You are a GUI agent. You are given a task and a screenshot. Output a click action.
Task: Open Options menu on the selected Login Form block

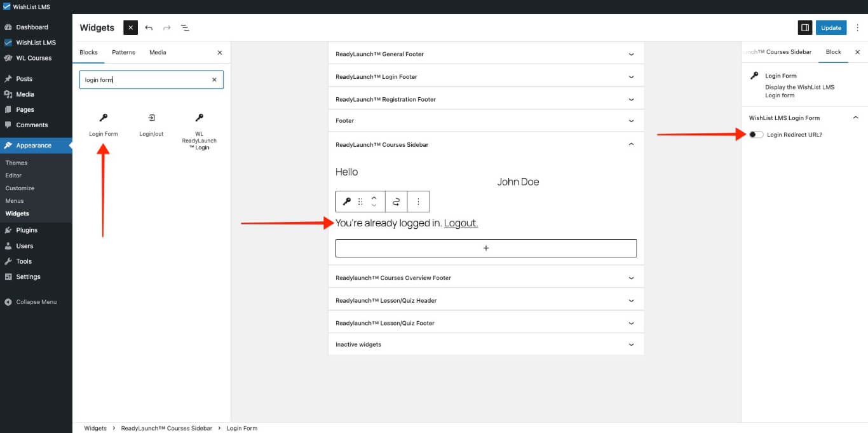coord(419,201)
